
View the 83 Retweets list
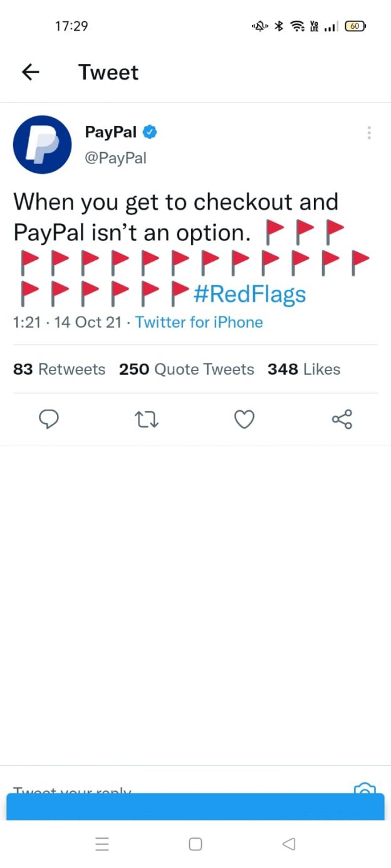click(x=60, y=369)
